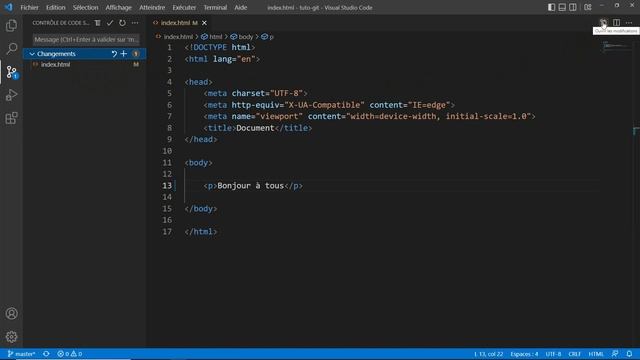This screenshot has width=640, height=360.
Task: Click line number 13 in the gutter
Action: 167,186
